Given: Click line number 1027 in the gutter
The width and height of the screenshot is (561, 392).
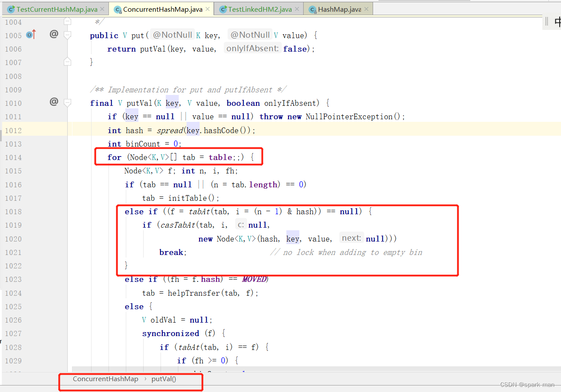Looking at the screenshot, I should pos(13,334).
